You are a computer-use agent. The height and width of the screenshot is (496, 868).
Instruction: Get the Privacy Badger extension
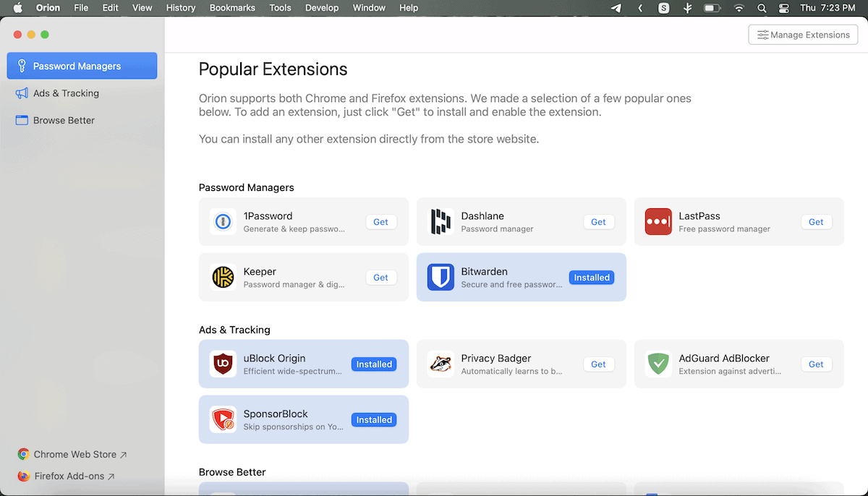coord(598,364)
